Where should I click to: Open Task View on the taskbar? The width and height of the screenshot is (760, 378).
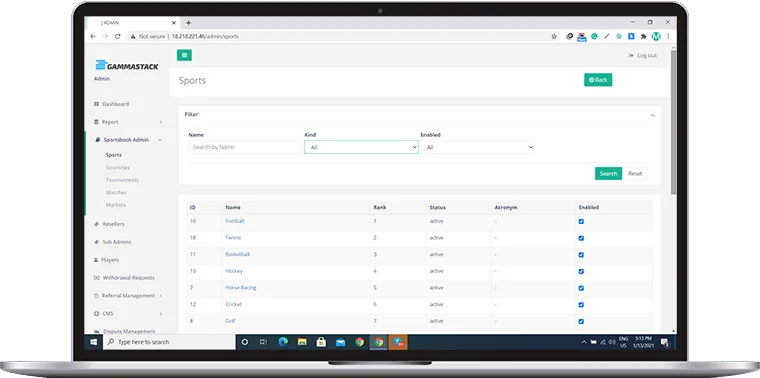(263, 342)
